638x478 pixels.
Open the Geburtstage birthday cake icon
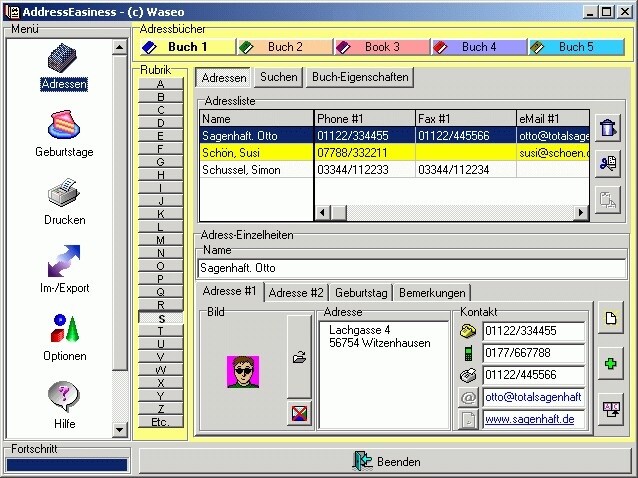(64, 127)
